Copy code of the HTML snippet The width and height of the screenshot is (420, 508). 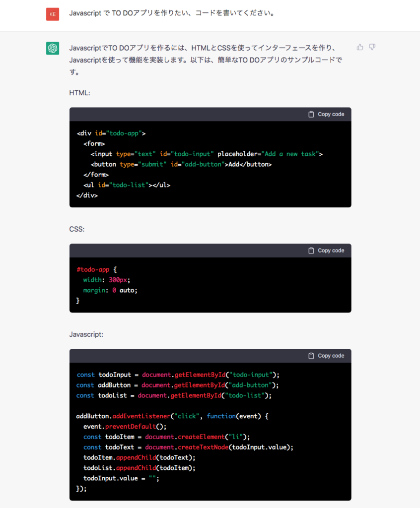click(326, 115)
